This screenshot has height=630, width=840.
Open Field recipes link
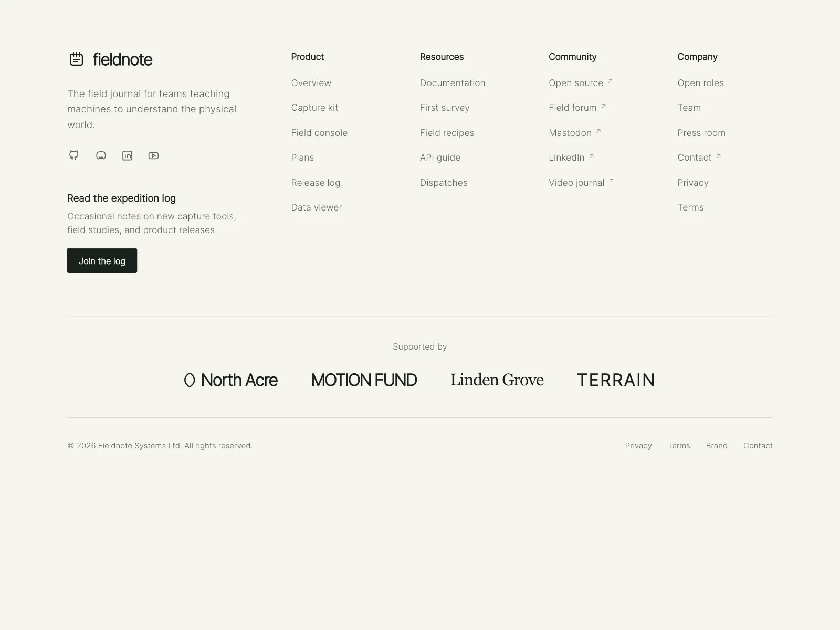[447, 133]
